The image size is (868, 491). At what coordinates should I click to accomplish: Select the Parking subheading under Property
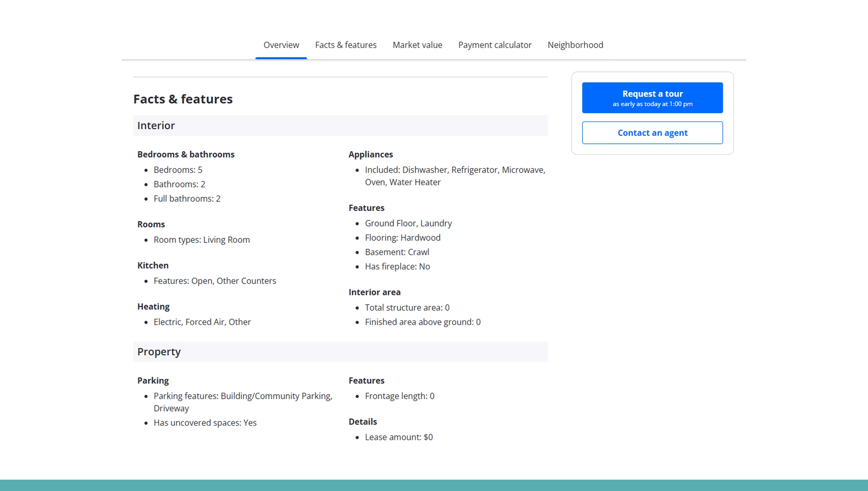[x=153, y=380]
